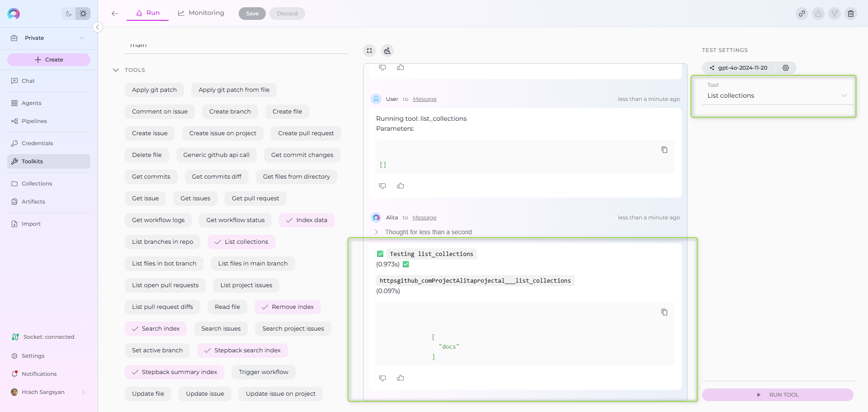Open Import in the sidebar
Screen dimensions: 868x412
(x=49, y=224)
